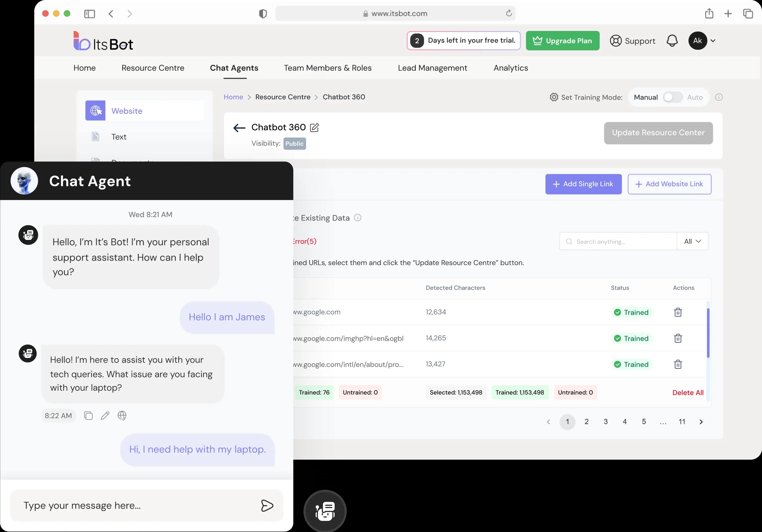
Task: Delete the www.google.com row via trash icon
Action: coord(678,312)
